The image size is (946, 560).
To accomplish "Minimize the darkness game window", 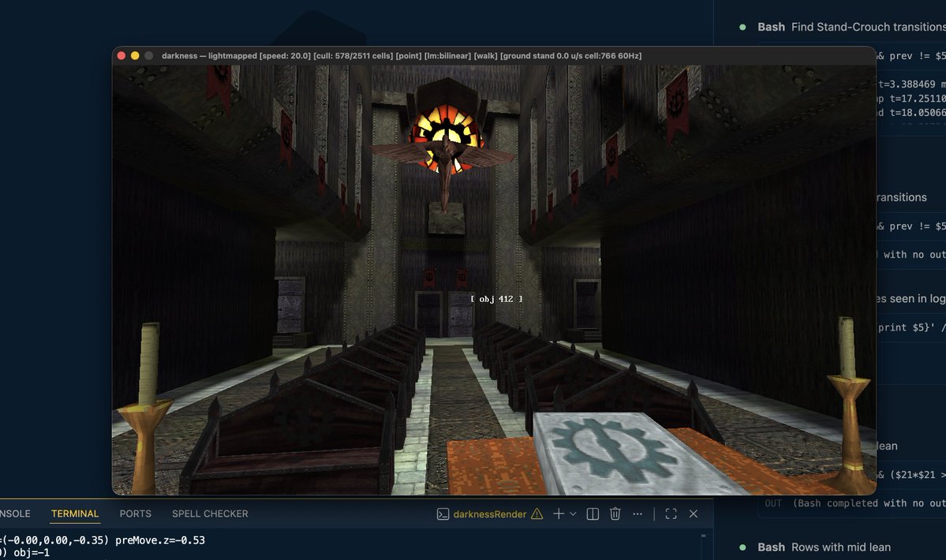I will coord(135,55).
